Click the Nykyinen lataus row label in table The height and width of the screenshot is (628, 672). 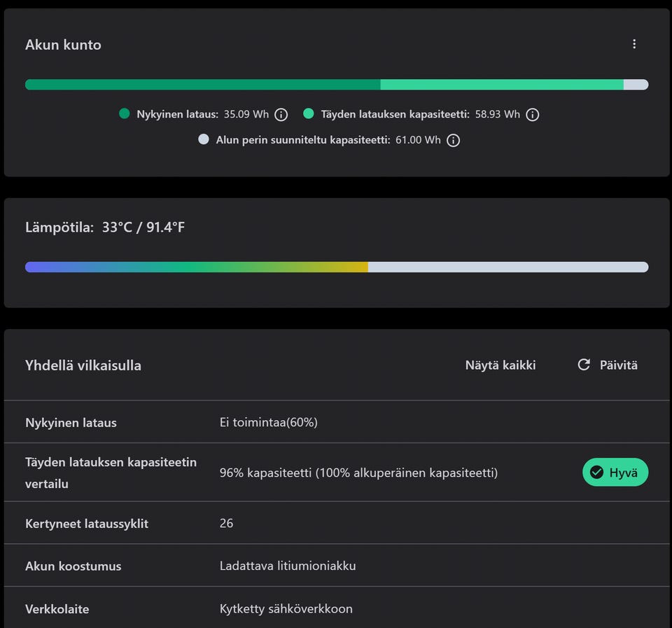(x=71, y=423)
